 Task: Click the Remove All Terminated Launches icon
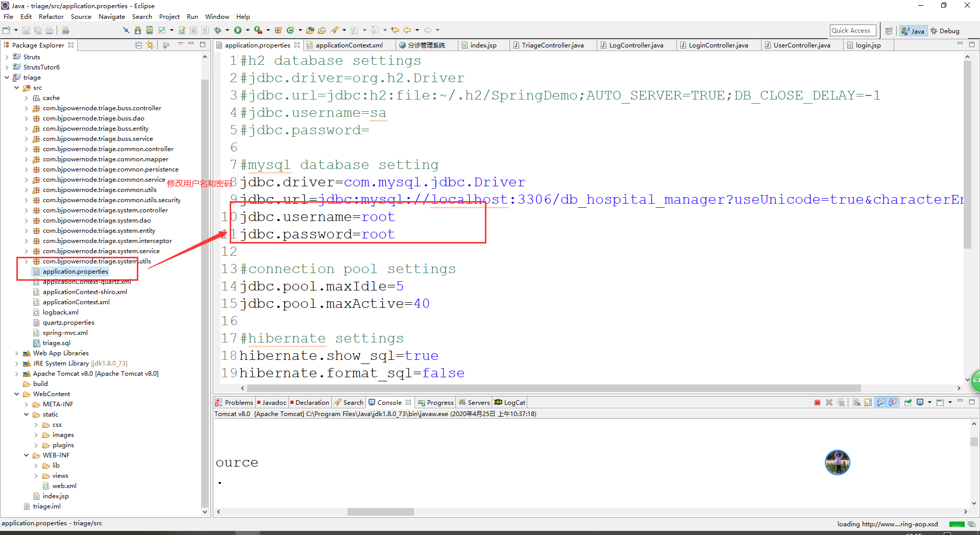(x=841, y=402)
